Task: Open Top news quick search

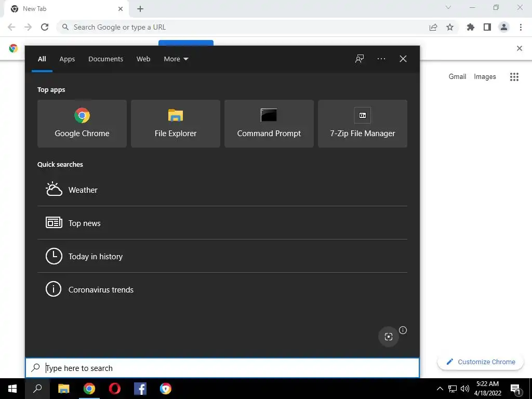Action: (x=222, y=223)
